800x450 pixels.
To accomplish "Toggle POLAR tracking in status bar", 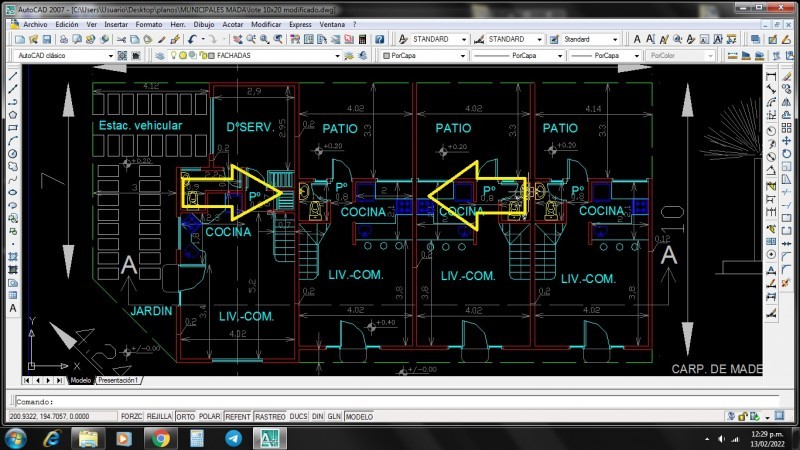I will [x=209, y=416].
